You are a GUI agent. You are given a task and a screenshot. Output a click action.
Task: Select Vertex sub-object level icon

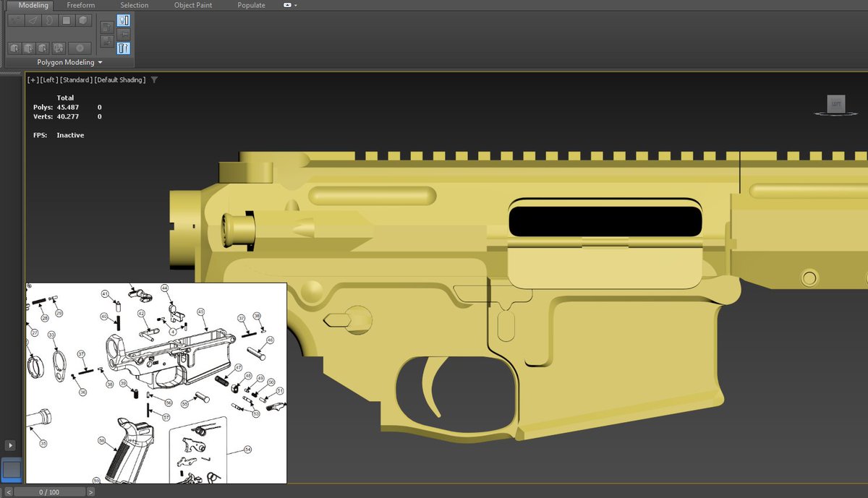14,20
